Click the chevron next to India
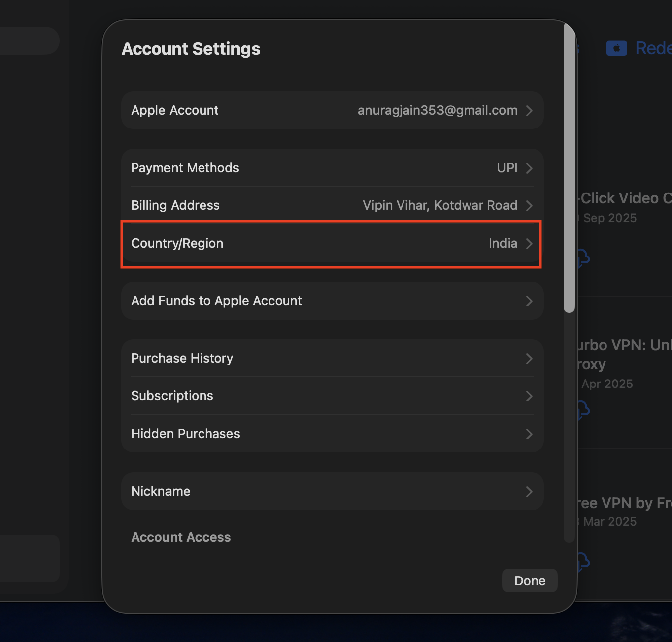 coord(529,244)
